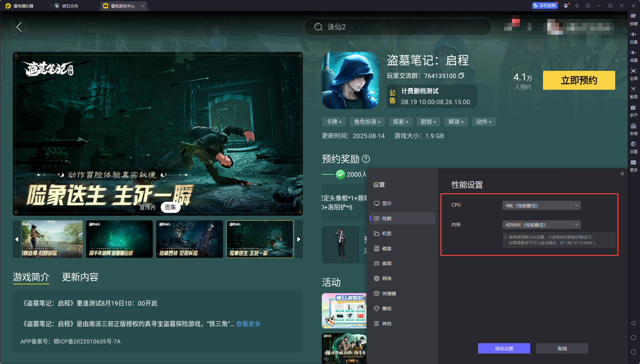
Task: Open 设置 gear in right sidebar
Action: point(633,148)
